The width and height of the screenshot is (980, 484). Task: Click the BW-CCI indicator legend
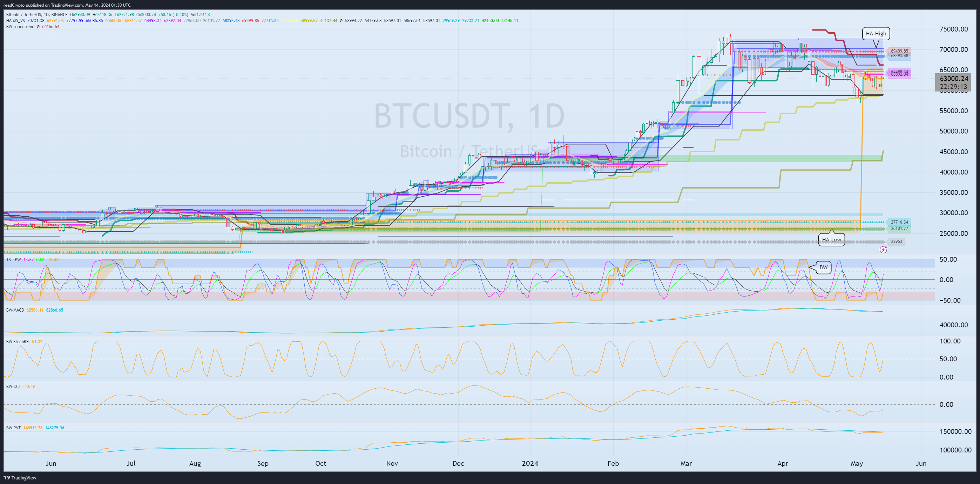point(13,387)
